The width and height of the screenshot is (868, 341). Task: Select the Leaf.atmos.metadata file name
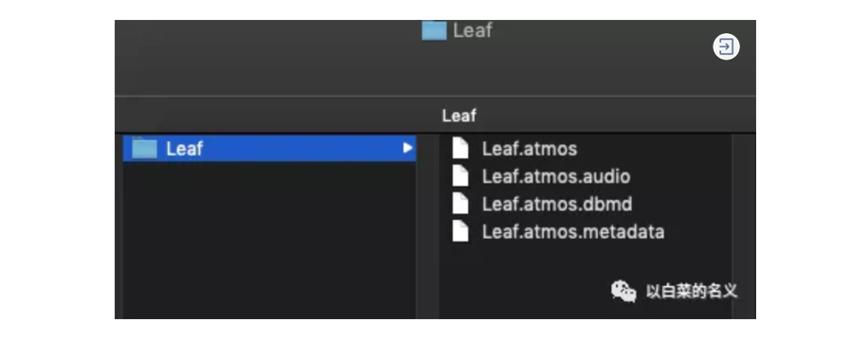(573, 231)
